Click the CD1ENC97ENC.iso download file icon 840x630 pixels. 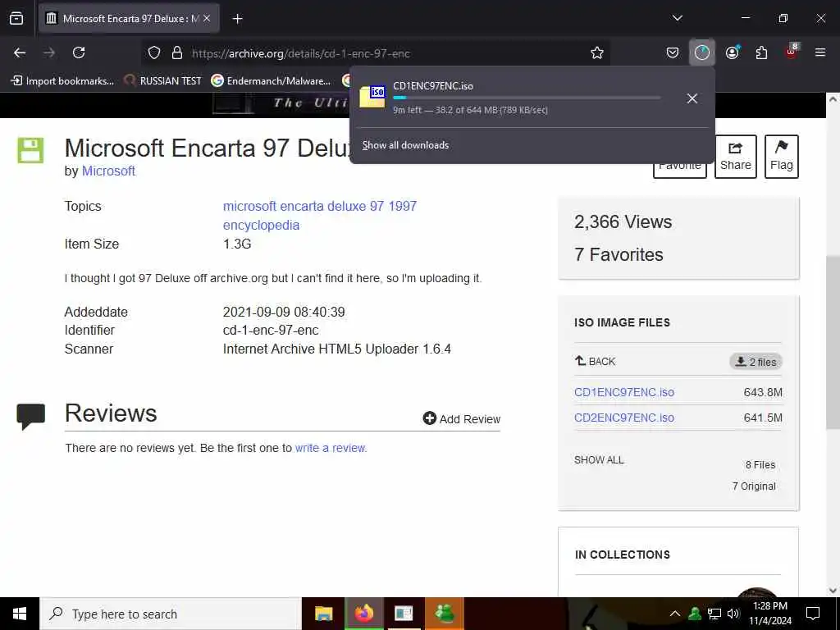click(x=372, y=97)
